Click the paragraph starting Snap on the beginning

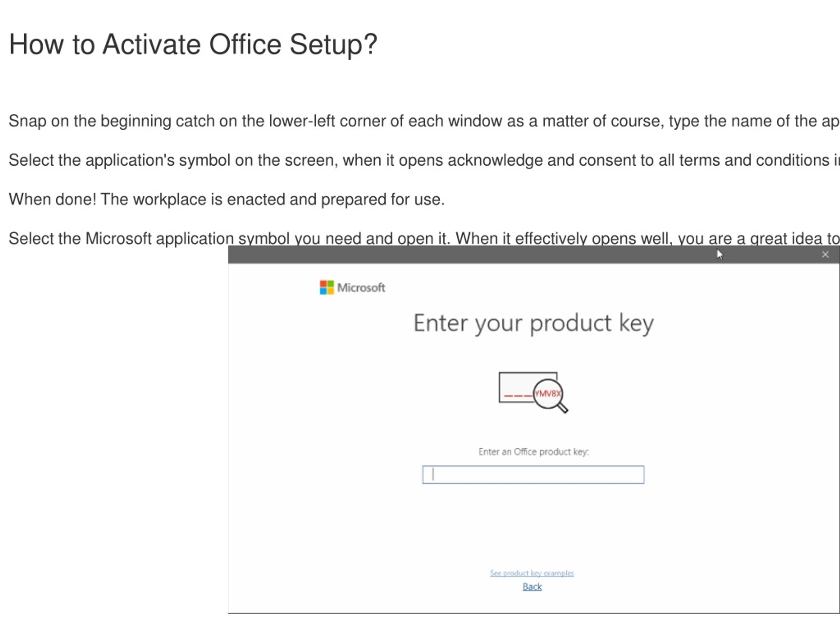pyautogui.click(x=424, y=121)
